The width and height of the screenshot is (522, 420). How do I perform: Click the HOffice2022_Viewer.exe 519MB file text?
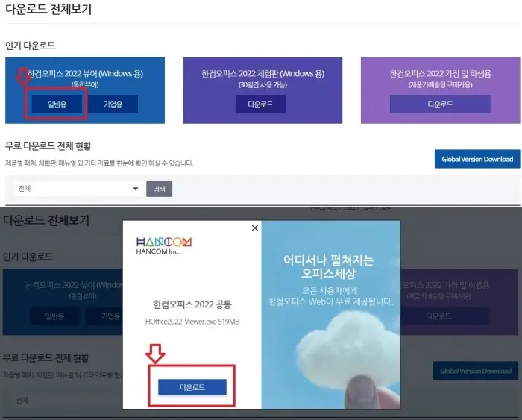(192, 322)
